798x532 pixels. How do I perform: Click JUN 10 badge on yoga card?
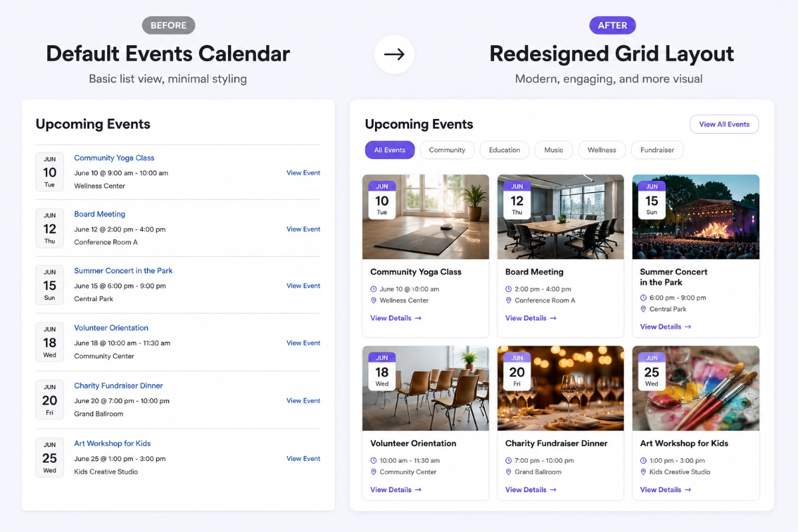coord(382,201)
